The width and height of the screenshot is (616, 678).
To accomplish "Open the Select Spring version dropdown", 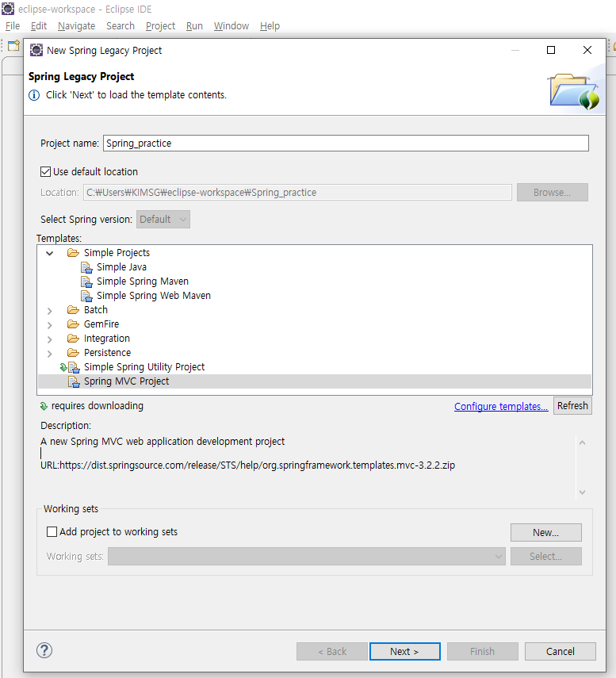I will click(x=163, y=219).
